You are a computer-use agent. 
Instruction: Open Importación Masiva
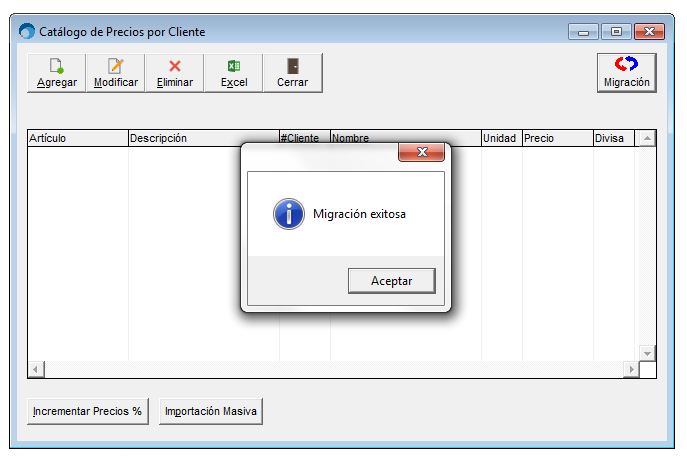point(211,411)
